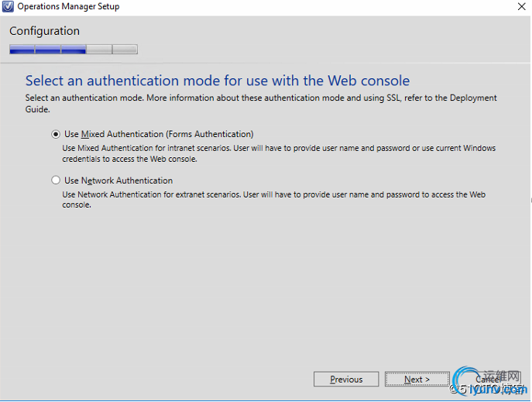Click the Cancel button
The image size is (532, 402).
pyautogui.click(x=488, y=379)
